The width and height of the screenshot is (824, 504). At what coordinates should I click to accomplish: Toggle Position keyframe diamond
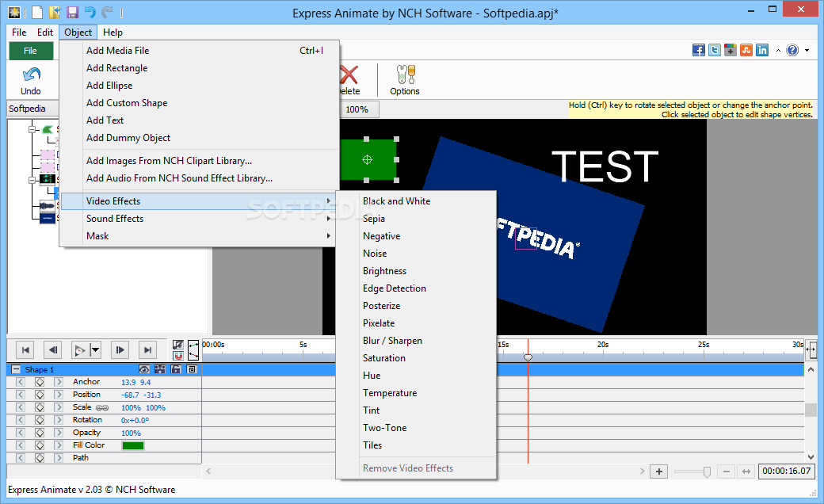click(x=40, y=395)
